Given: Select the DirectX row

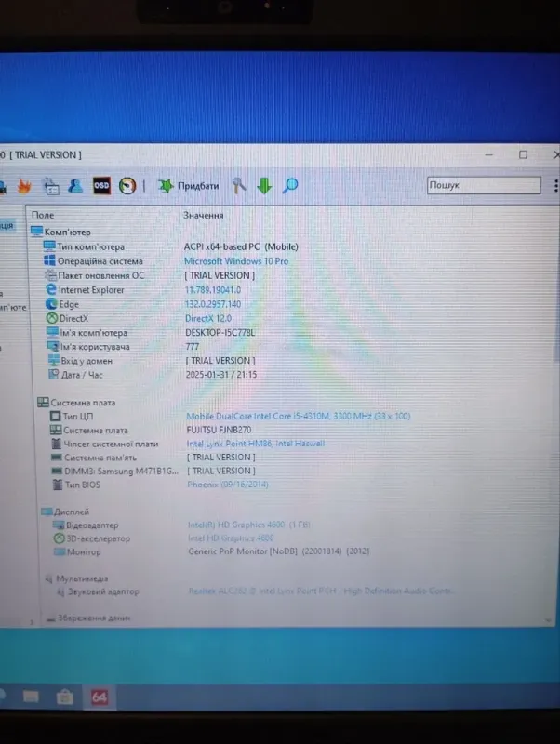Looking at the screenshot, I should [73, 318].
